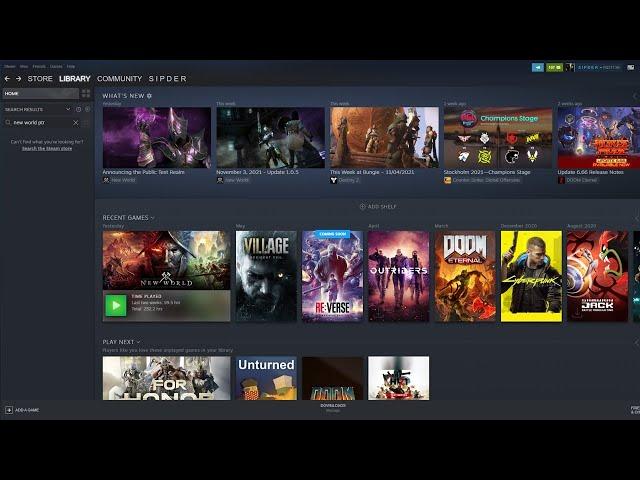Image resolution: width=640 pixels, height=480 pixels.
Task: Open Big Picture mode icon
Action: pyautogui.click(x=631, y=67)
